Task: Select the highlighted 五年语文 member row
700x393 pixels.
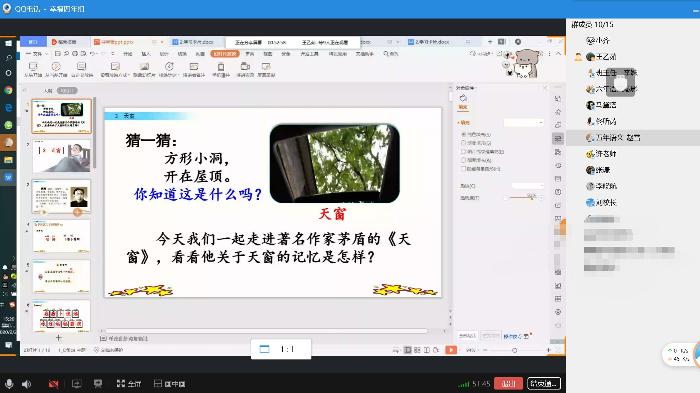Action: click(633, 138)
